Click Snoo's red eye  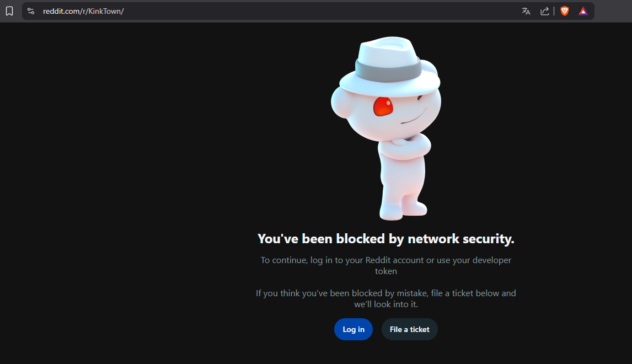[x=383, y=106]
